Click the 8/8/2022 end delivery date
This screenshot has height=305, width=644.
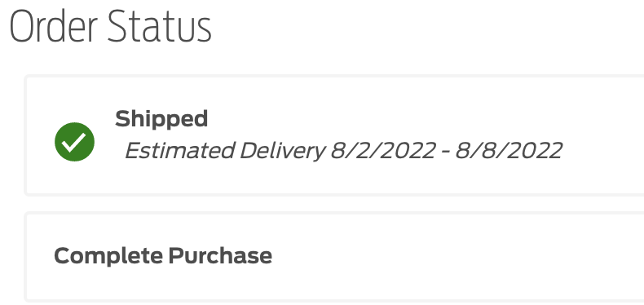pyautogui.click(x=509, y=150)
